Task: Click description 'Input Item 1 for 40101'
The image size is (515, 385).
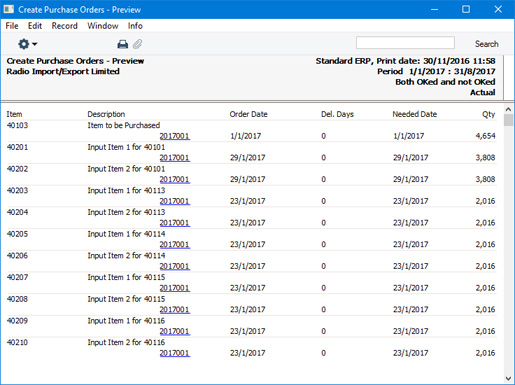Action: point(126,147)
